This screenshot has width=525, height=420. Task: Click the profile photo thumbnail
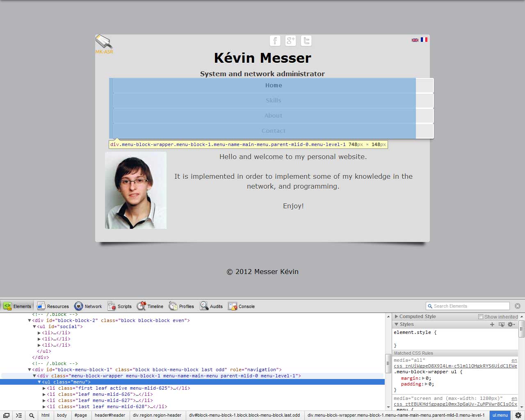click(x=136, y=190)
